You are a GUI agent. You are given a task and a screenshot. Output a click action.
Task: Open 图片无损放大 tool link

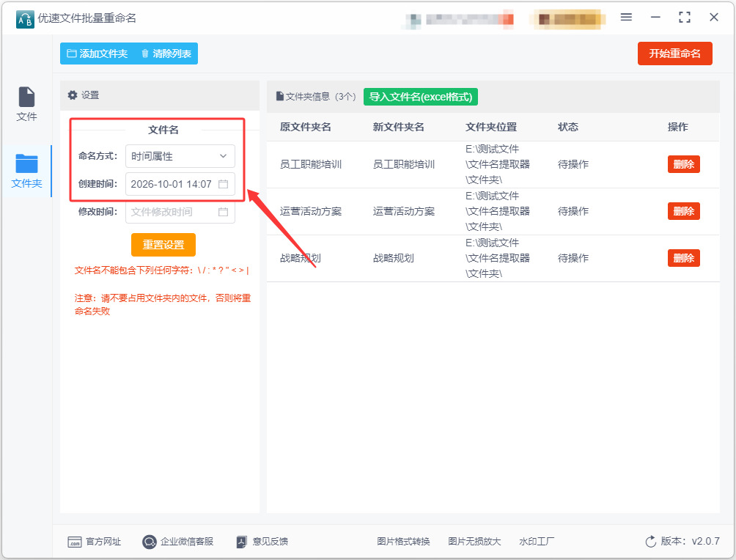click(474, 541)
